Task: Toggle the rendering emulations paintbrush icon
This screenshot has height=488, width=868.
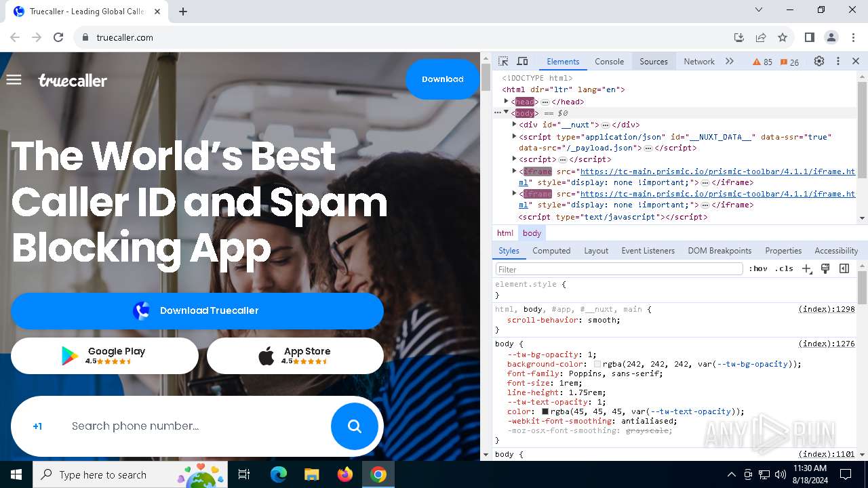Action: click(825, 268)
